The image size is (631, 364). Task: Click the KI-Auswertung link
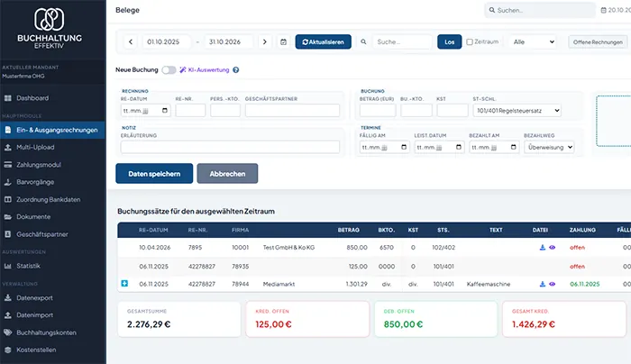click(x=208, y=70)
